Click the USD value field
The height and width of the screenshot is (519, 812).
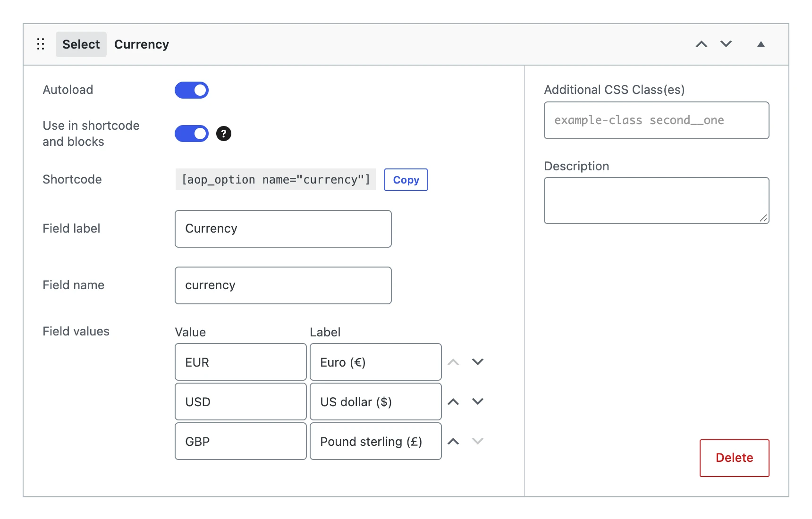[x=241, y=402]
